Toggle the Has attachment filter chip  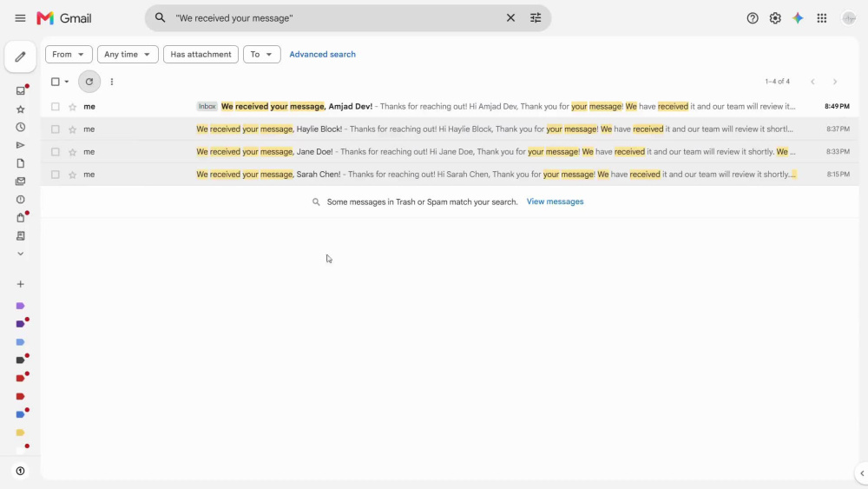point(201,54)
